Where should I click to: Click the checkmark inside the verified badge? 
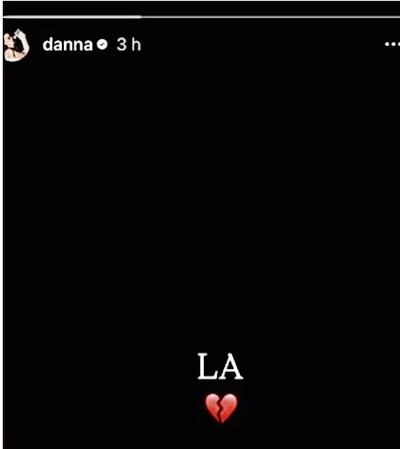point(102,44)
